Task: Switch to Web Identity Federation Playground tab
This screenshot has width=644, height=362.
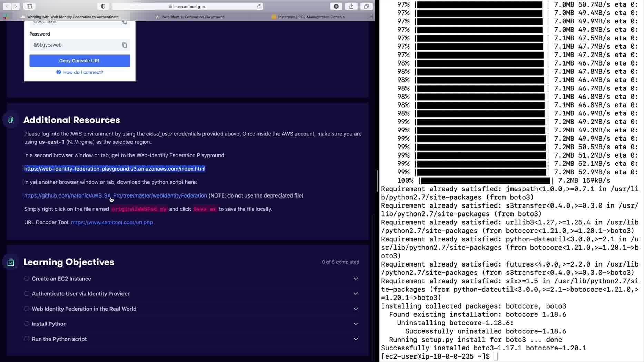Action: click(x=193, y=17)
